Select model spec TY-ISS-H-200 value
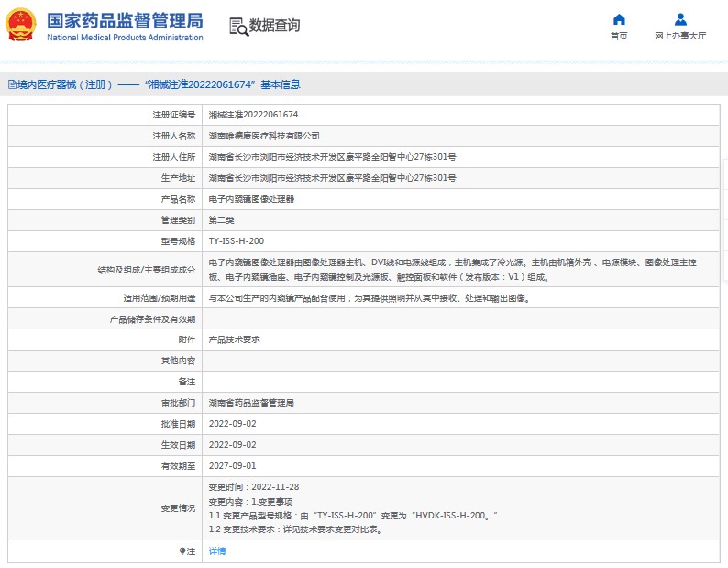The width and height of the screenshot is (728, 568). pos(237,240)
